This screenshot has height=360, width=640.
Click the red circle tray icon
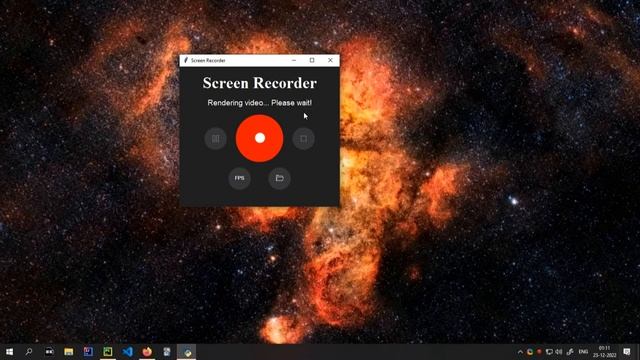[539, 352]
